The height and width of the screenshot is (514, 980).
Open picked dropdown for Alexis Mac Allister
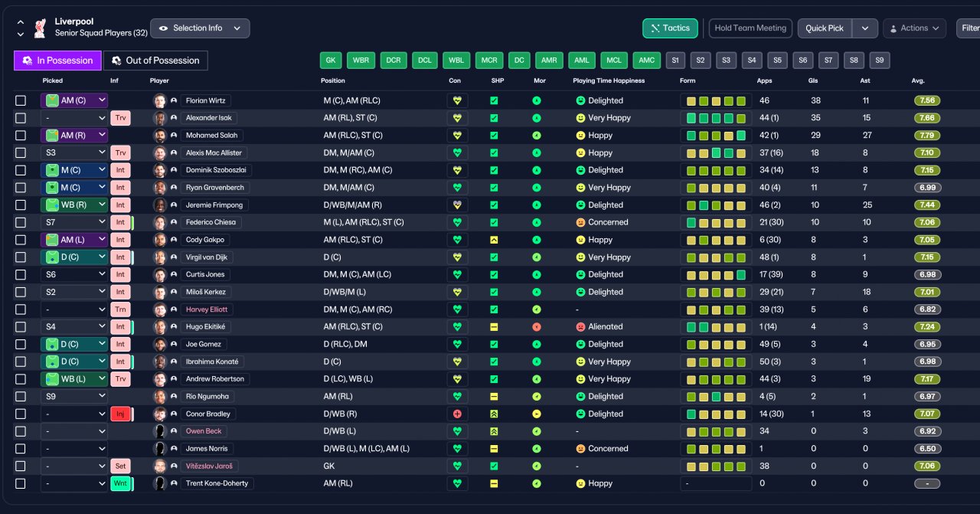[74, 153]
